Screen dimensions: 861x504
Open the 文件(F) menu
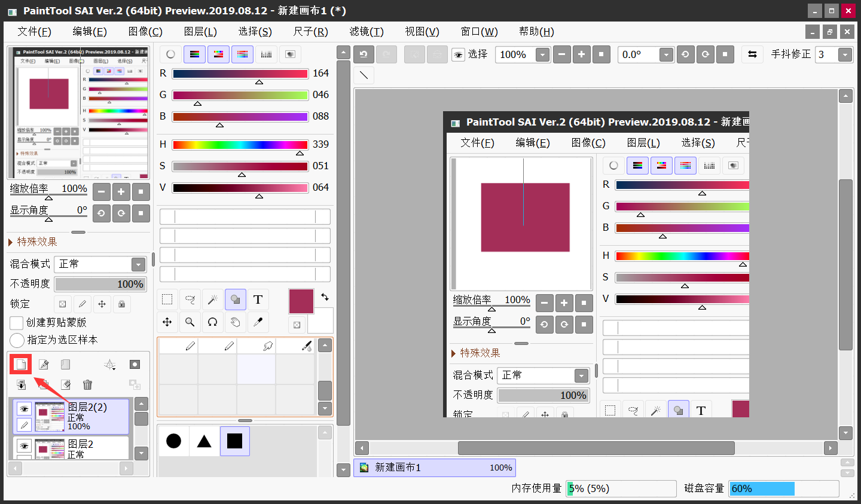(x=34, y=32)
